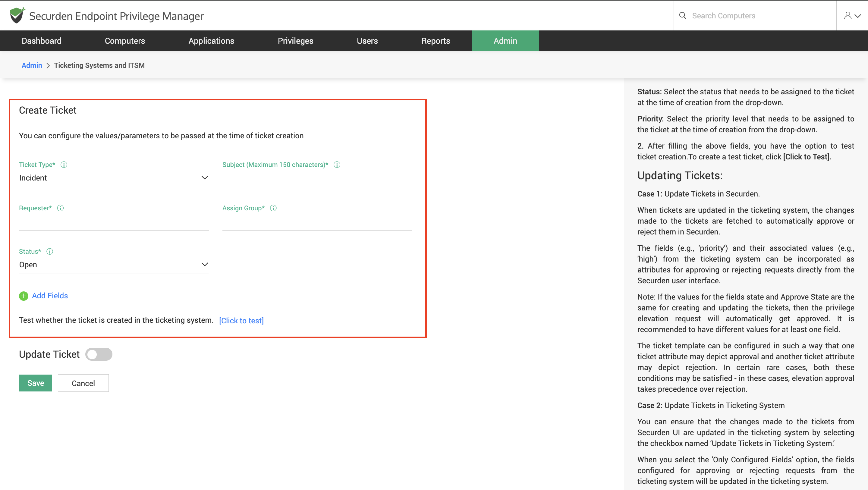Open the user account menu icon
The width and height of the screenshot is (868, 490).
[x=852, y=15]
